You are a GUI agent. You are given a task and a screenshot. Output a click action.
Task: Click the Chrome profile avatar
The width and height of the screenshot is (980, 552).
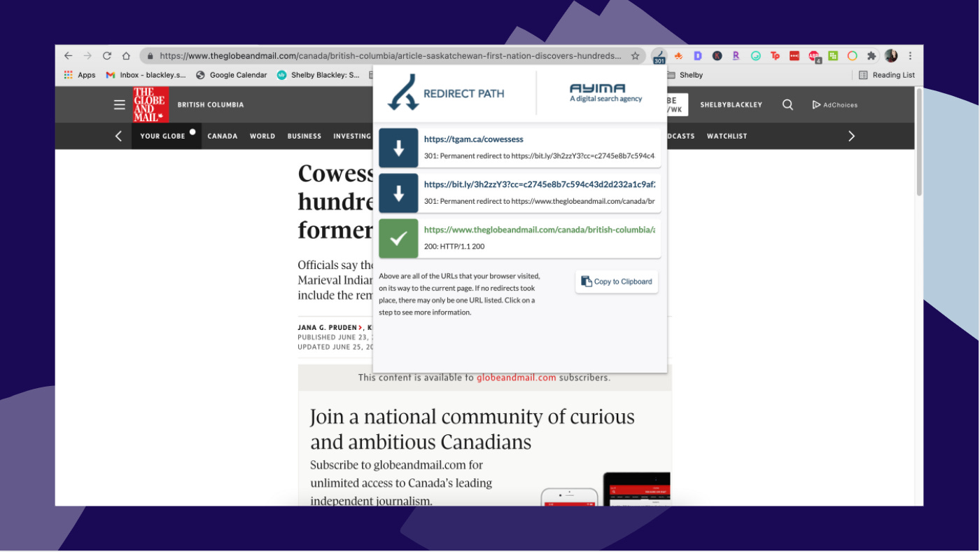coord(891,56)
